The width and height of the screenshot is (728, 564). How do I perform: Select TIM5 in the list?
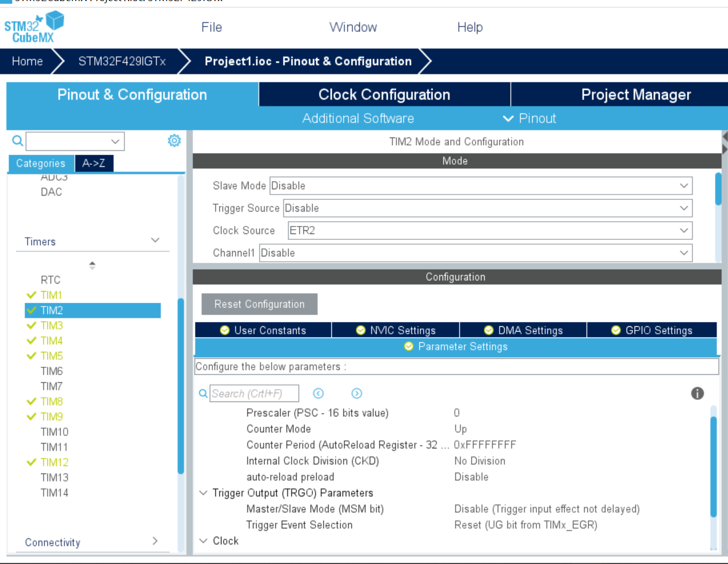52,356
